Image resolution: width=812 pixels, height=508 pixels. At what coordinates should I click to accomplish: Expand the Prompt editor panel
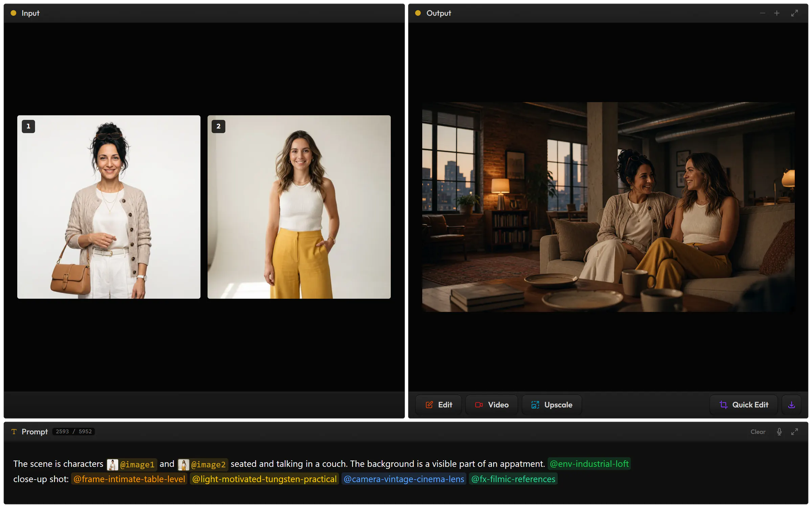pos(794,431)
